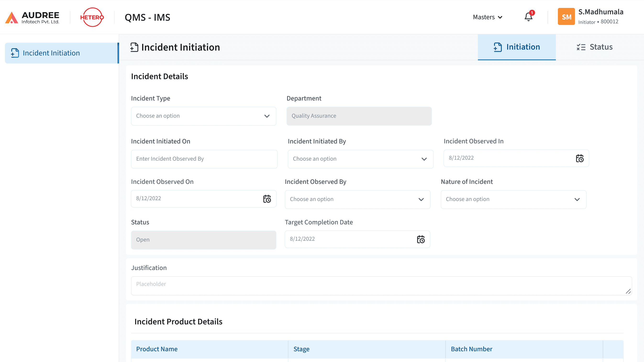Select the Initiation tab

516,47
